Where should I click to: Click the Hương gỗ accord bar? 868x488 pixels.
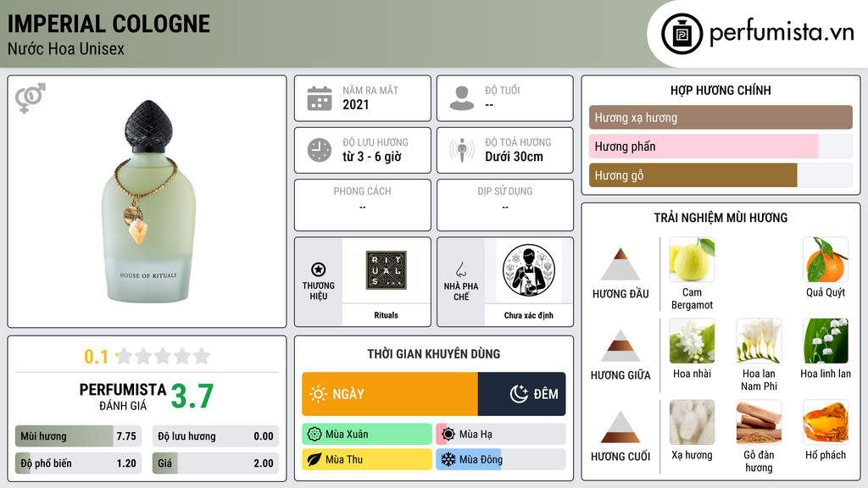[x=721, y=175]
